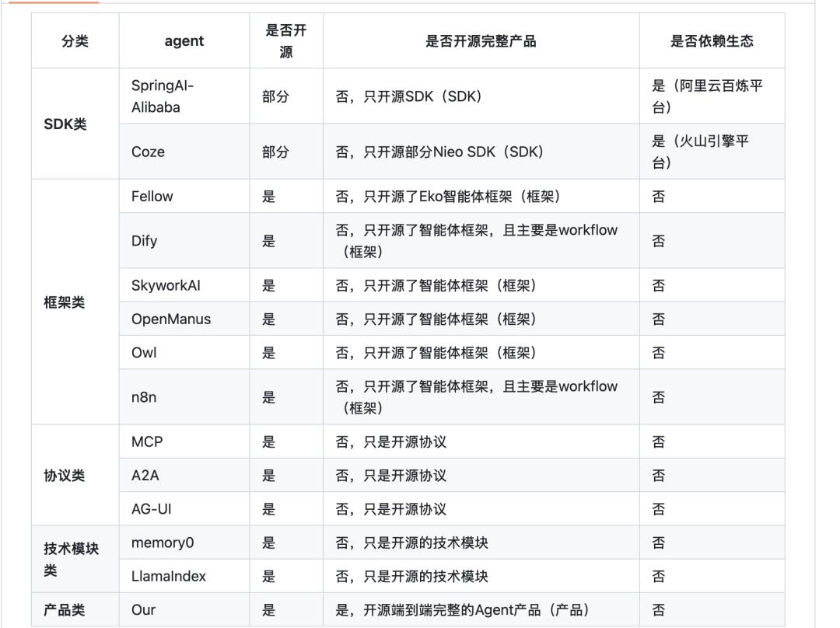The width and height of the screenshot is (840, 628).
Task: Click the 分类 column header
Action: [x=75, y=40]
